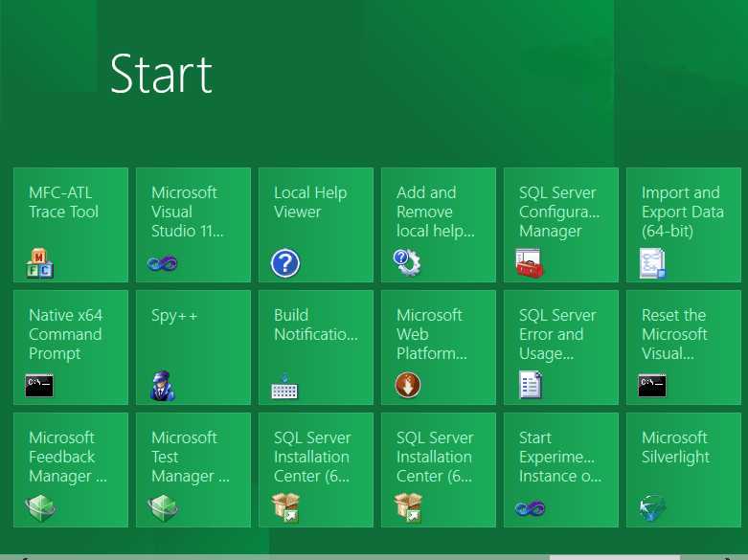The image size is (748, 560).
Task: Launch Microsoft Test Manager tile
Action: 193,470
